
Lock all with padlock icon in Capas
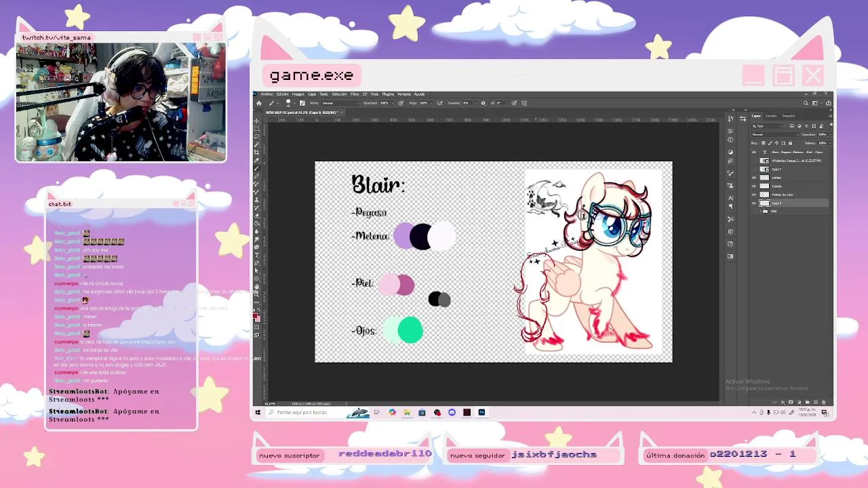[790, 143]
